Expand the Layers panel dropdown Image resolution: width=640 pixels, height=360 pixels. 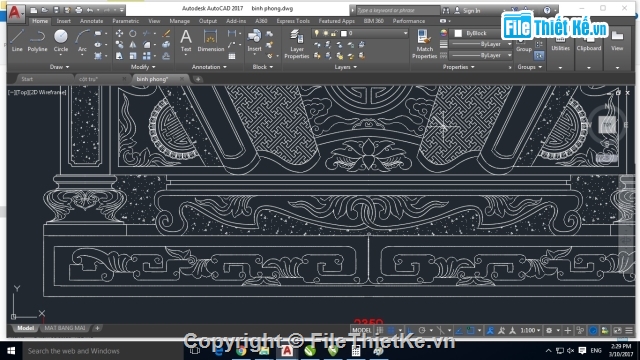(346, 67)
